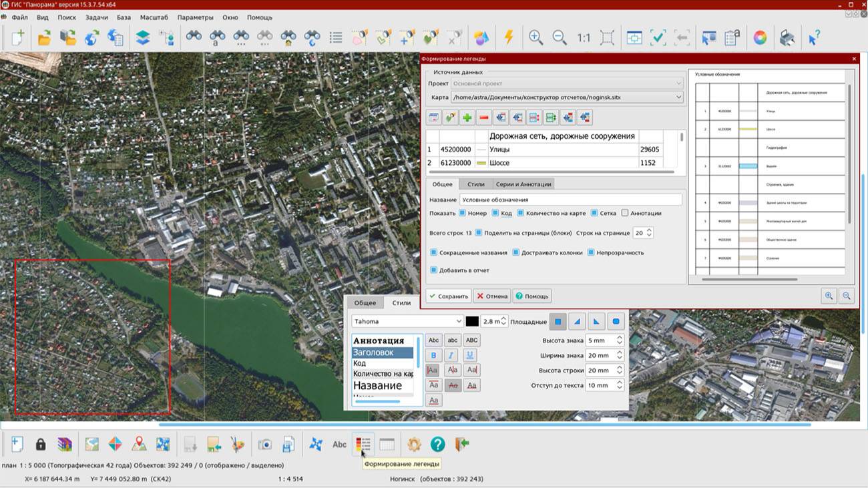
Task: Click the padlock icon in bottom toolbar
Action: point(41,444)
